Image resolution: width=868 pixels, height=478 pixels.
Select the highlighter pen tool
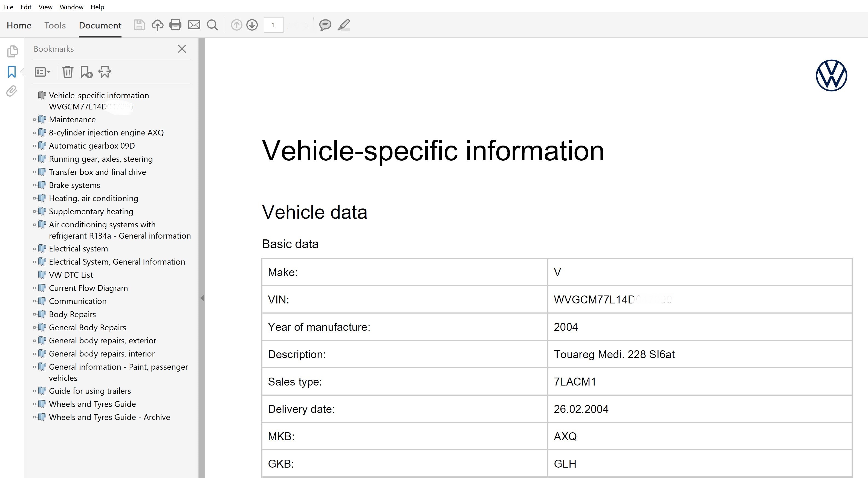(x=343, y=25)
